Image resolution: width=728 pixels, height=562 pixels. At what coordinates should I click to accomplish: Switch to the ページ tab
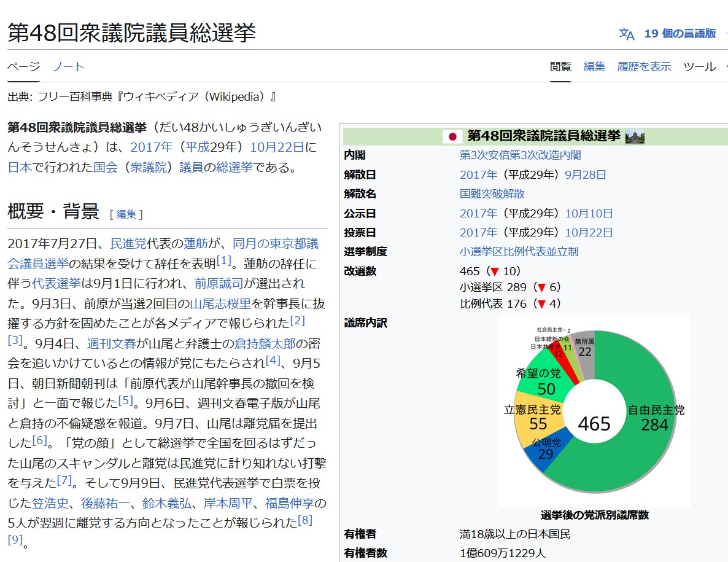pyautogui.click(x=24, y=66)
